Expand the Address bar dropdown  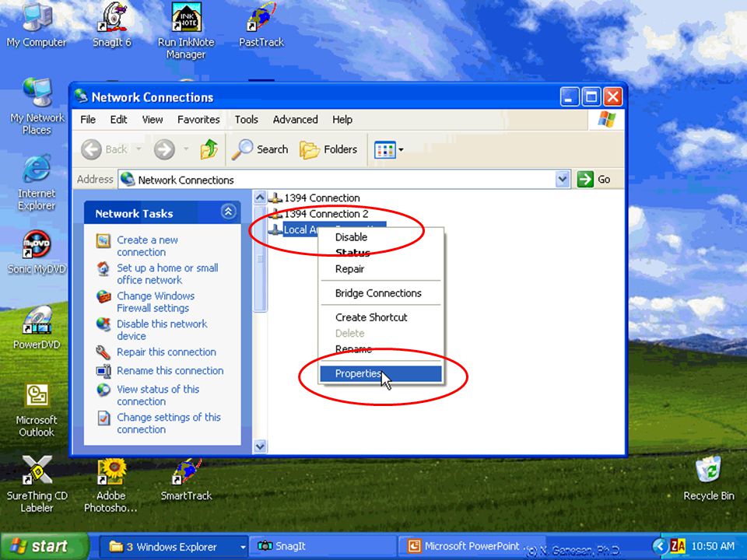(563, 180)
